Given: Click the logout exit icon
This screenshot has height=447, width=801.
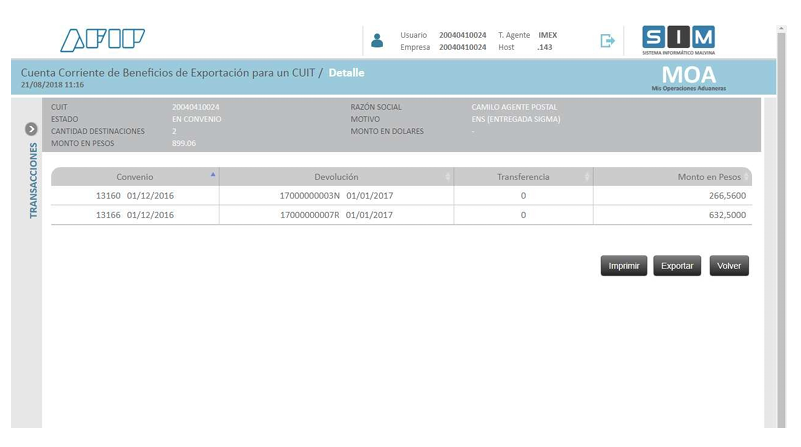Looking at the screenshot, I should (607, 41).
